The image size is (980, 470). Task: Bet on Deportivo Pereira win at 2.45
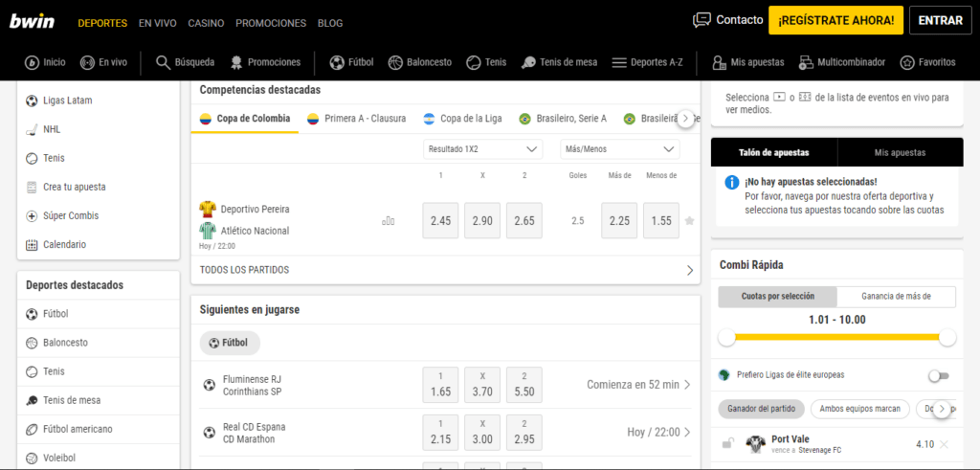click(x=440, y=220)
